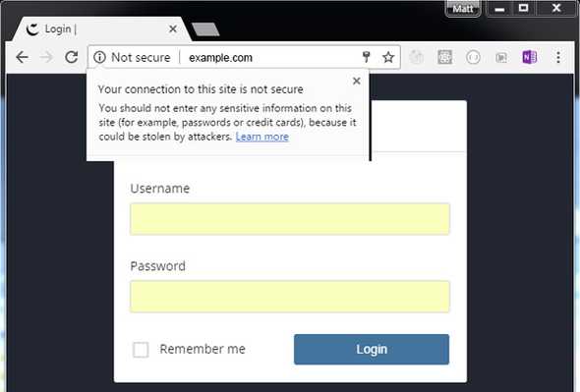
Task: Click the forward navigation arrow
Action: click(46, 57)
